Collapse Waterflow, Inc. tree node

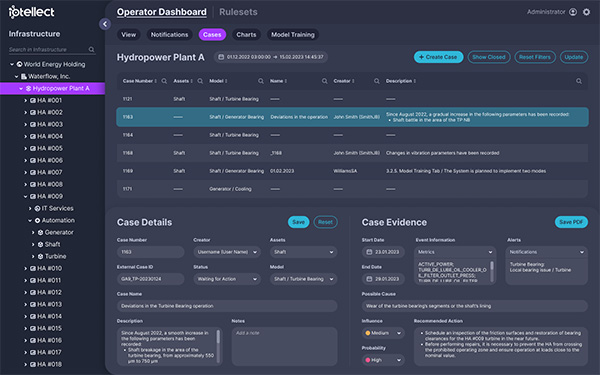coord(16,76)
